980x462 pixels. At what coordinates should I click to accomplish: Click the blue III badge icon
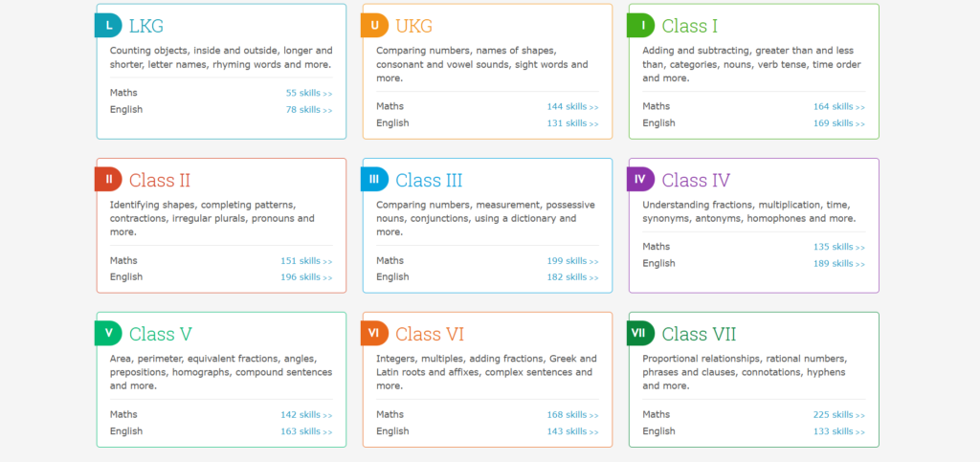point(375,179)
